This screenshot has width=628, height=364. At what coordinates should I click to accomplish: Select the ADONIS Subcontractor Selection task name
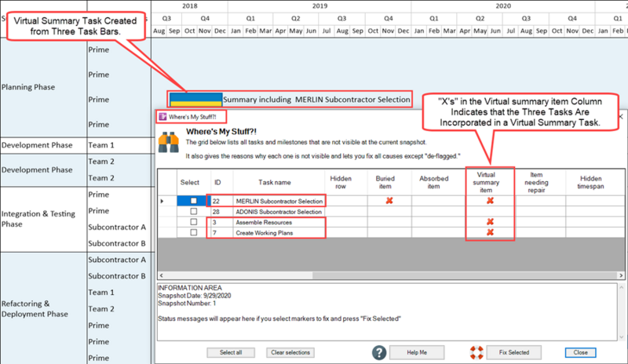[279, 212]
